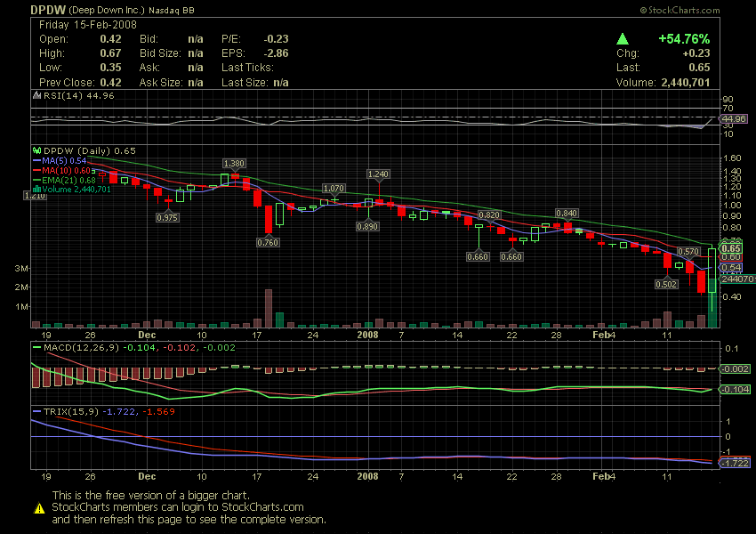Select the 44.96 RSI value tag
Screen dimensions: 756x534
point(734,118)
